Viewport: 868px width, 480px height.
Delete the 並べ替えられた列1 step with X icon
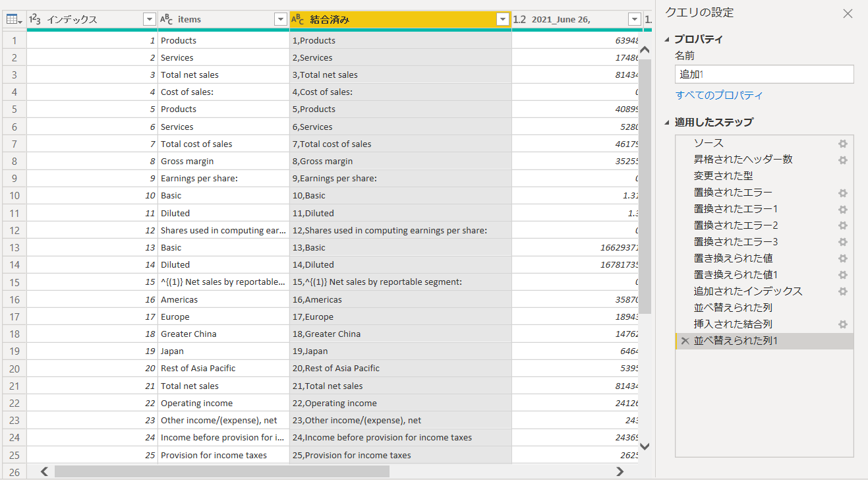[685, 341]
